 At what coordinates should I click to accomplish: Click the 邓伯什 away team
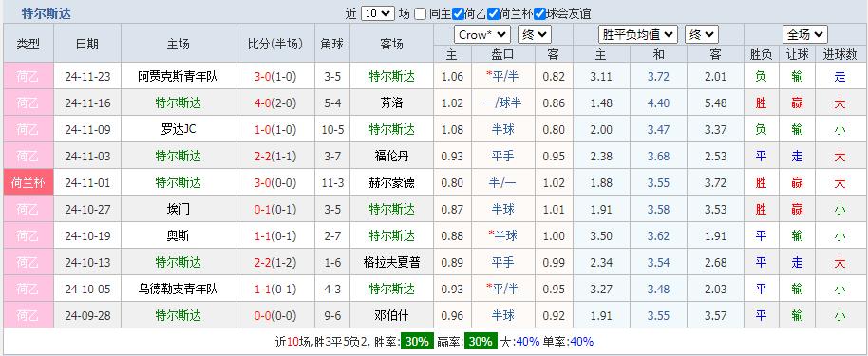tap(391, 315)
